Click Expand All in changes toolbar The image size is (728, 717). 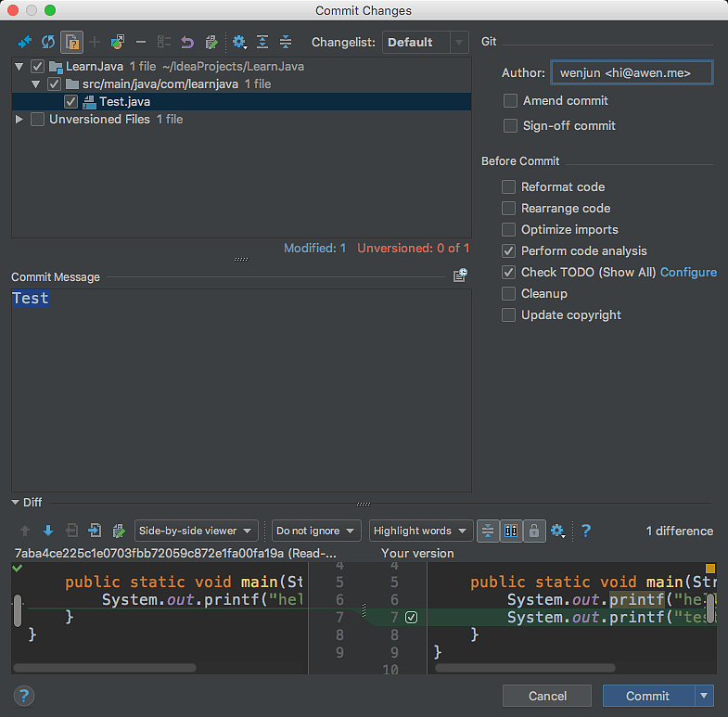click(262, 42)
